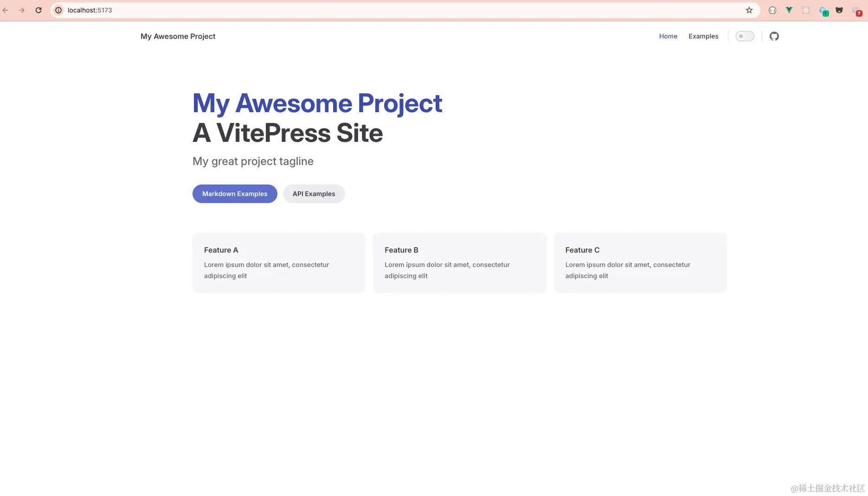Open API Examples button

coord(314,194)
